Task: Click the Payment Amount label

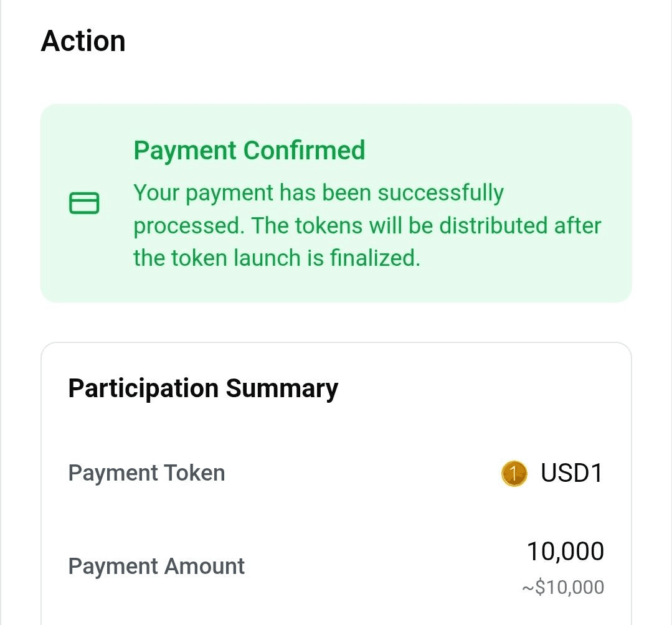Action: tap(156, 566)
